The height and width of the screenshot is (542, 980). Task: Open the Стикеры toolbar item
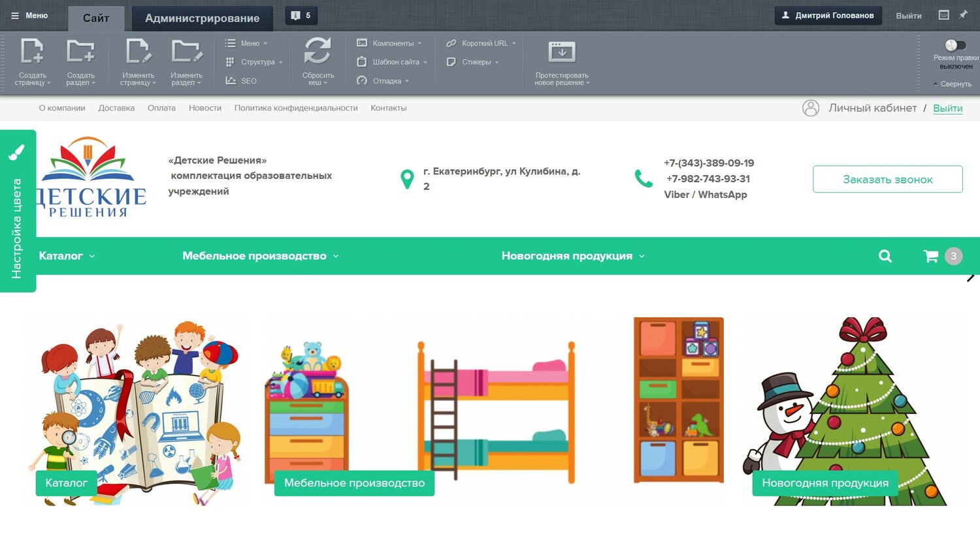click(472, 62)
